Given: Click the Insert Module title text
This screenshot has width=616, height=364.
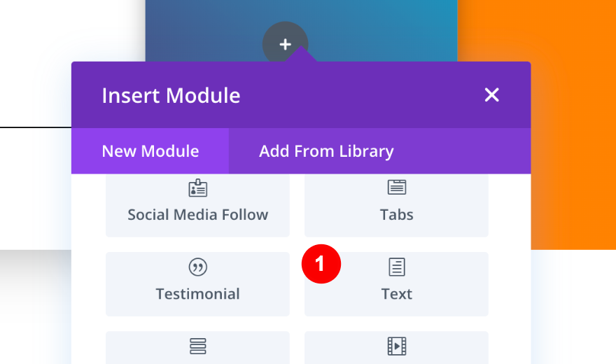Looking at the screenshot, I should pos(171,95).
